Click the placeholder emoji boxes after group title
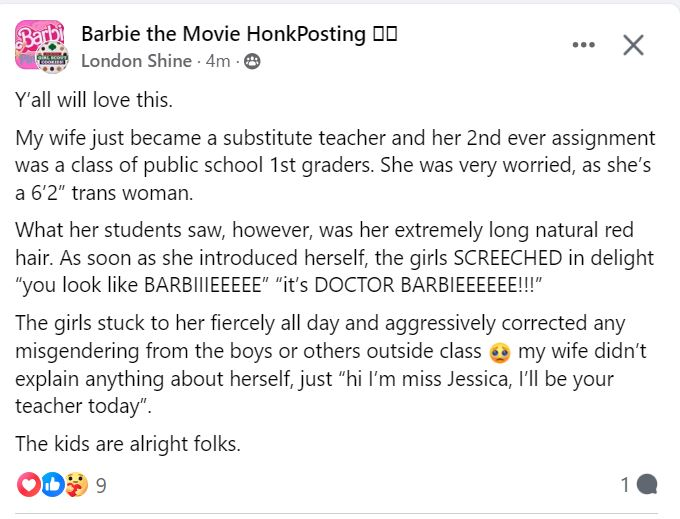Viewport: 680px width, 519px height. click(385, 34)
